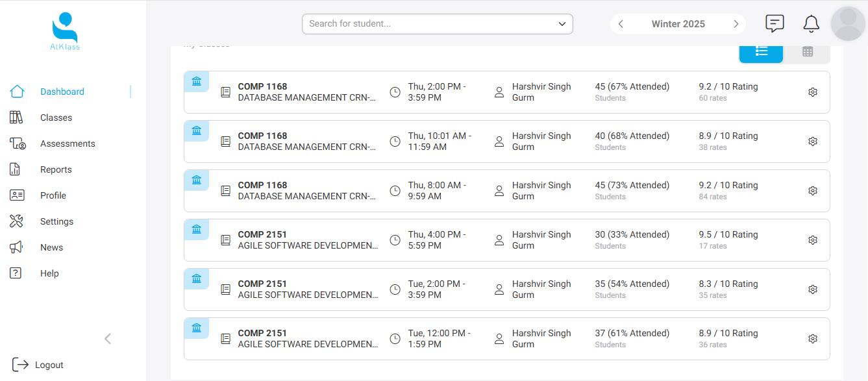Screen dimensions: 868x381
Task: Click the AtKlass logo
Action: 65,31
